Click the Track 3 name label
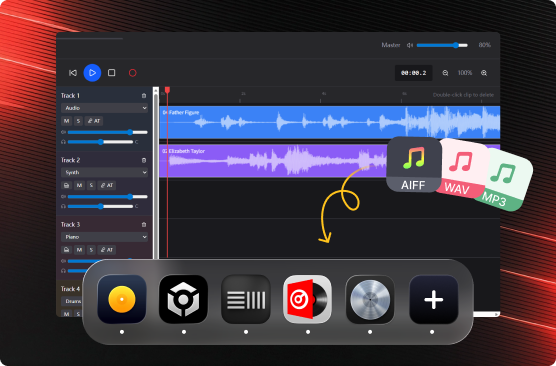The image size is (556, 366). pos(70,225)
